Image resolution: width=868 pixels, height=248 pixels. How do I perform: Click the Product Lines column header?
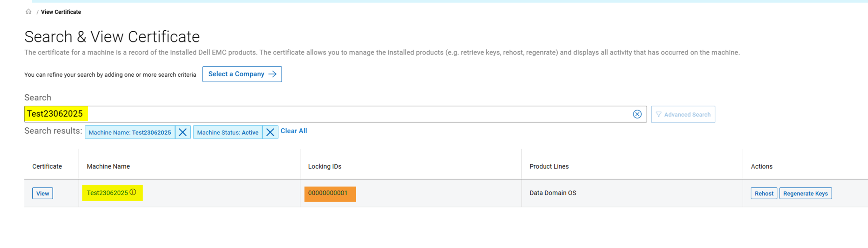pyautogui.click(x=549, y=166)
